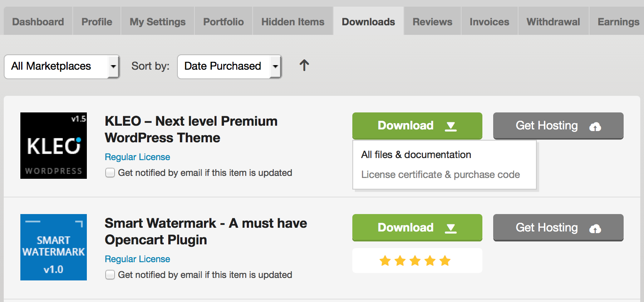Switch to the Invoices tab
The height and width of the screenshot is (302, 644).
tap(489, 22)
